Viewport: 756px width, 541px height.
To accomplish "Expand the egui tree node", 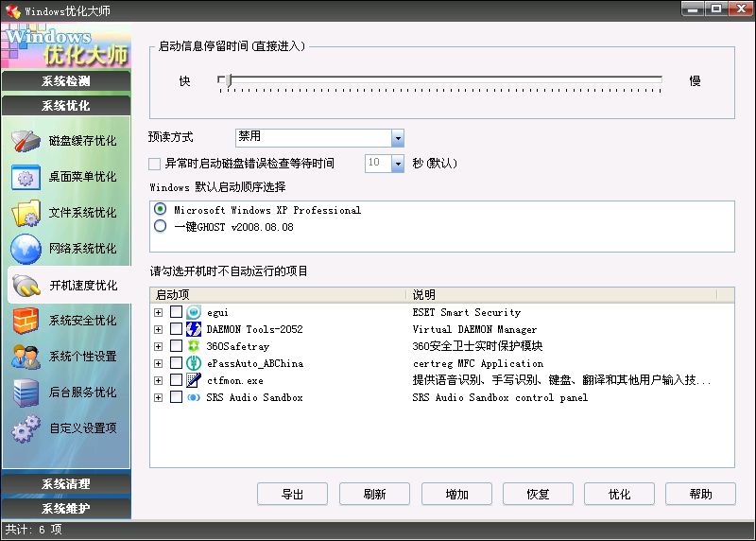I will tap(158, 313).
